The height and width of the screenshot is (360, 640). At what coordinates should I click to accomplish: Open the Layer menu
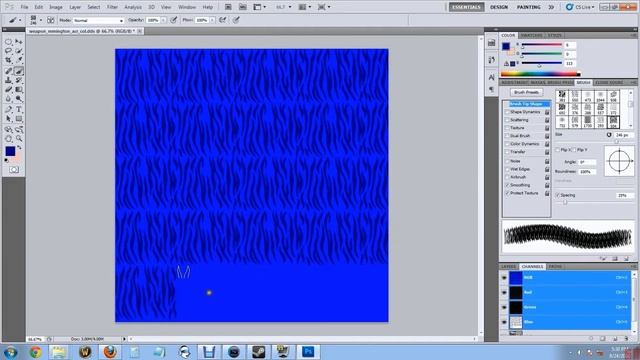[75, 7]
